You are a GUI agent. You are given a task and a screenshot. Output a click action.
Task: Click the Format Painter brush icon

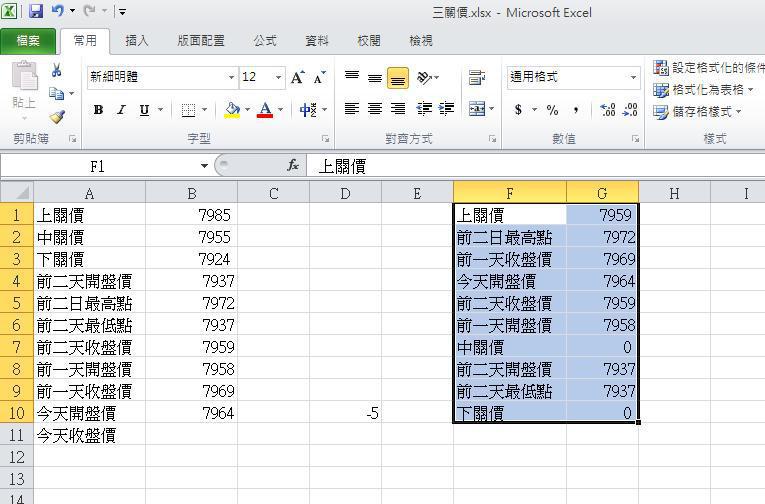pyautogui.click(x=57, y=117)
